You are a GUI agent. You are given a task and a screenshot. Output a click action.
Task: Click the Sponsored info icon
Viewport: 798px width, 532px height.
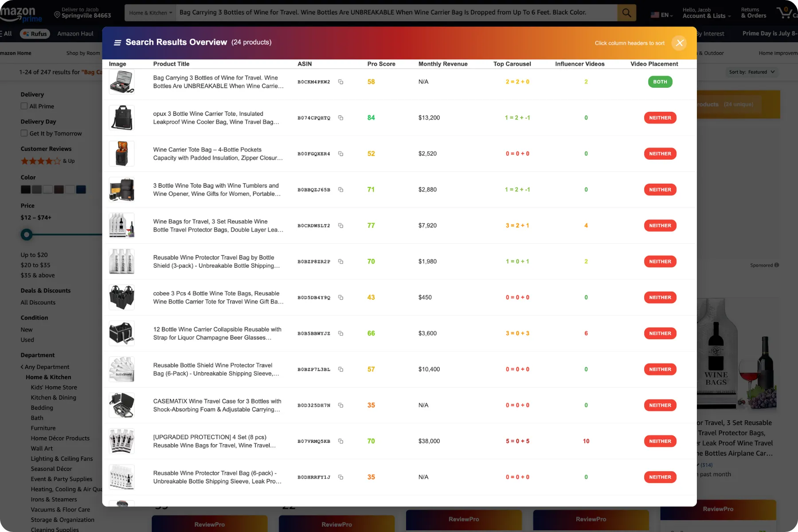[776, 265]
